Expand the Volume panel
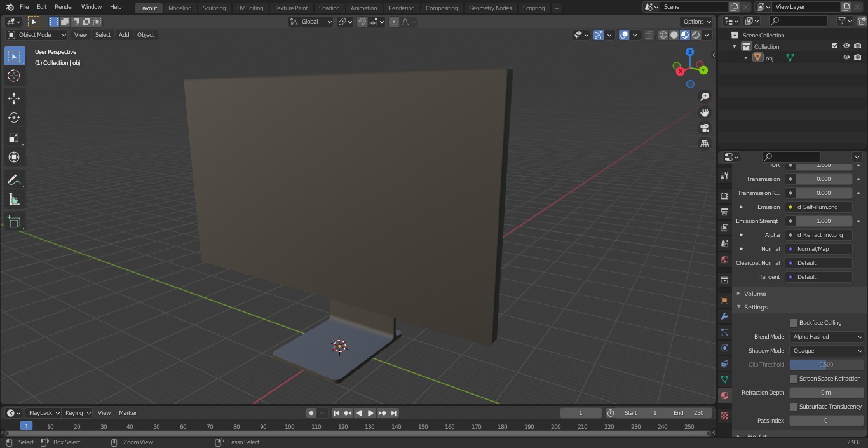 [x=755, y=294]
